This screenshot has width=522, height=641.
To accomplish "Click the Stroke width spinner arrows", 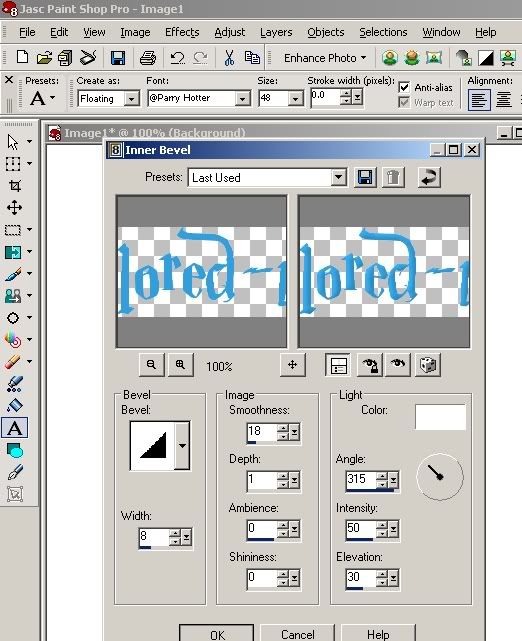I will 346,97.
